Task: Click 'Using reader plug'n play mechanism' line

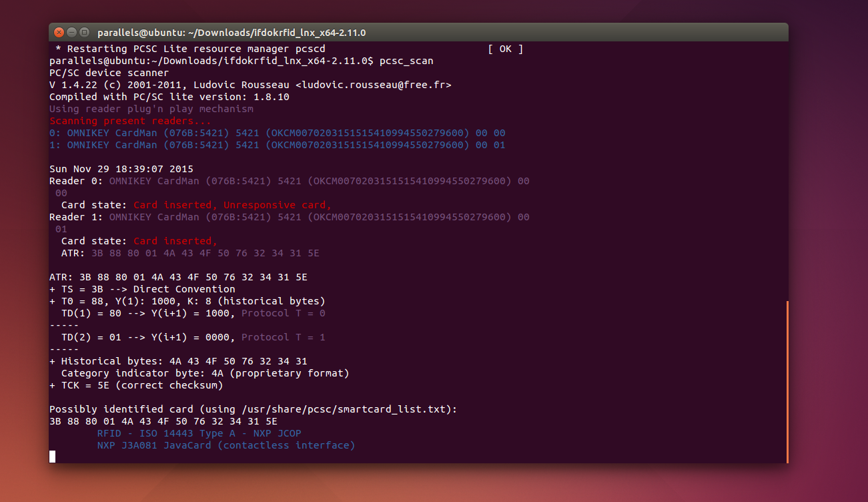Action: coord(151,109)
